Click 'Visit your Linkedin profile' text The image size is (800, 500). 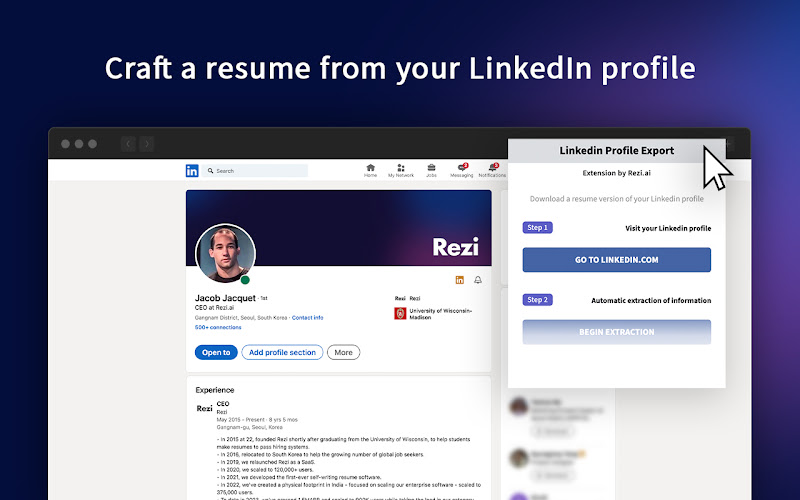[668, 228]
